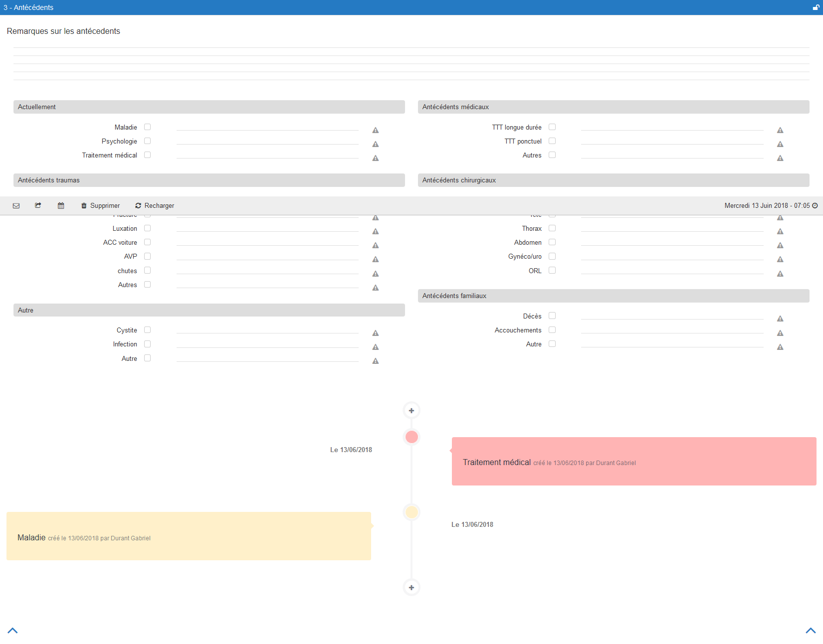Image resolution: width=823 pixels, height=644 pixels.
Task: Click warning triangle for TTT longue durée
Action: click(780, 130)
